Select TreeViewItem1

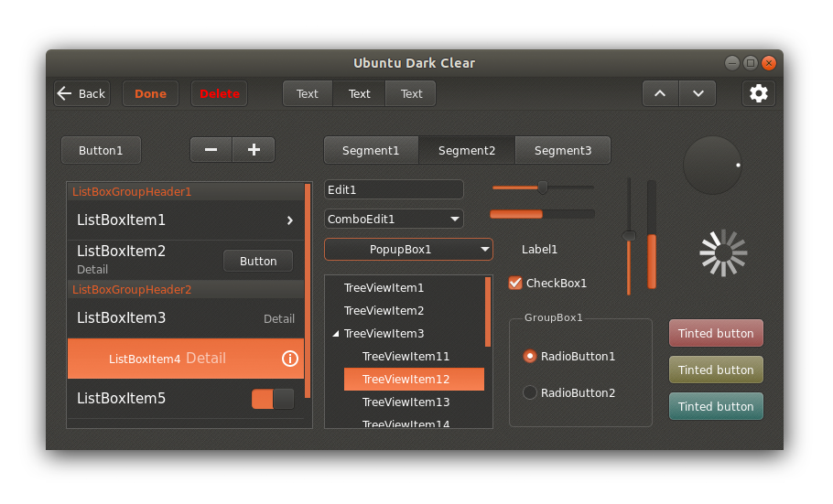[x=384, y=288]
